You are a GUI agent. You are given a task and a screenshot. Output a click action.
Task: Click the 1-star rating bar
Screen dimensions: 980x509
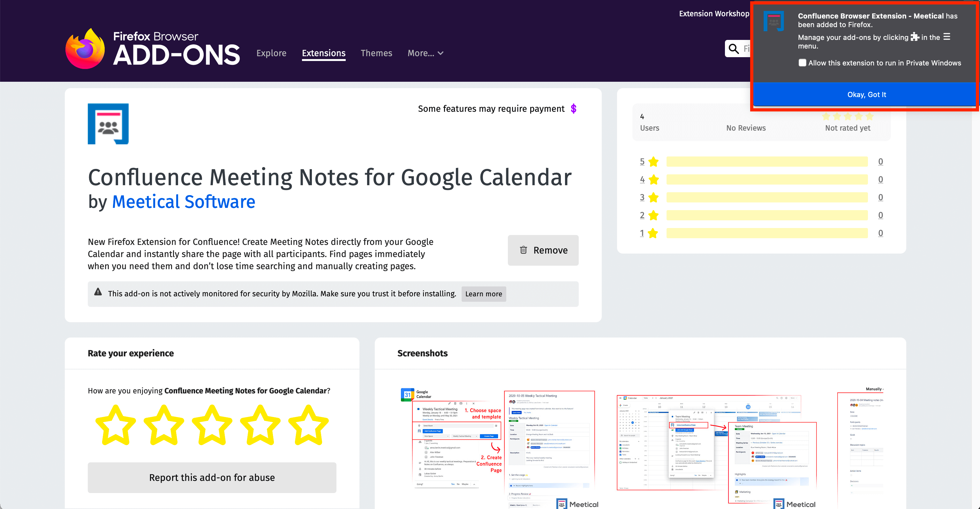[767, 233]
